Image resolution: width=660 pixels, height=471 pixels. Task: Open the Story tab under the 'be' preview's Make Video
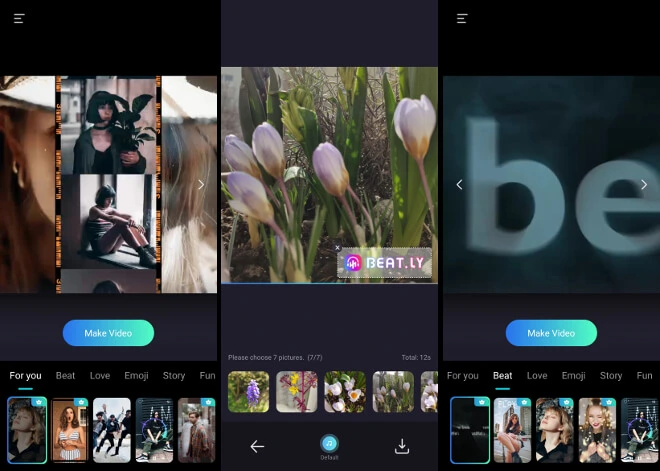point(611,376)
